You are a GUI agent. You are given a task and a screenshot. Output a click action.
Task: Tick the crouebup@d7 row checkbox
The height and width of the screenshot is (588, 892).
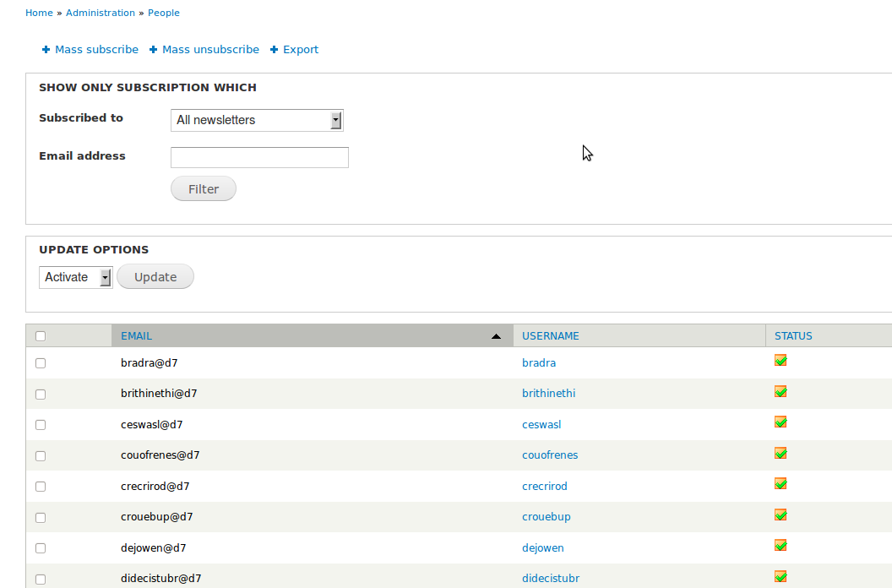pyautogui.click(x=41, y=517)
